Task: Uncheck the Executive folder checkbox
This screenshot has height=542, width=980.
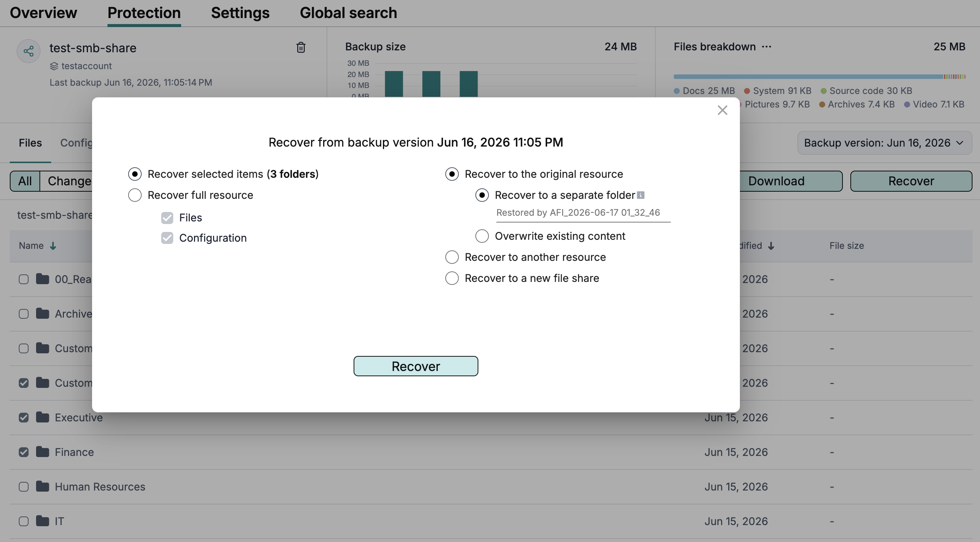Action: [x=24, y=418]
